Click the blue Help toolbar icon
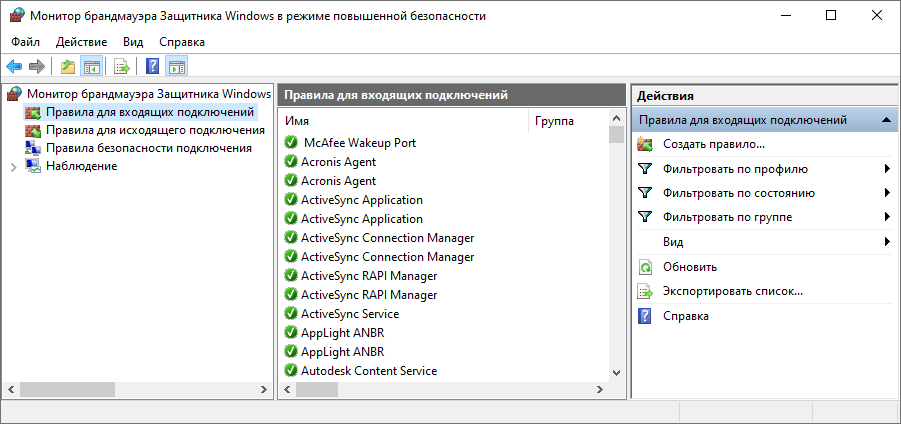 [152, 67]
